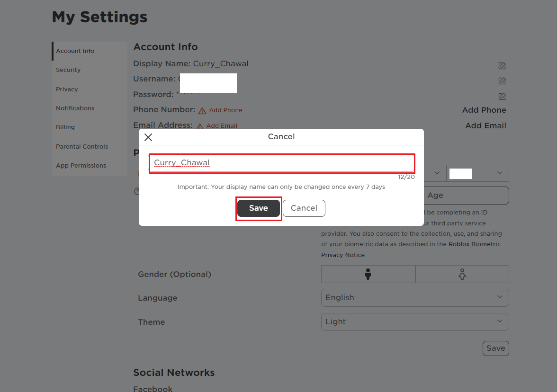Open the Account Info tab
This screenshot has width=557, height=392.
coord(89,51)
